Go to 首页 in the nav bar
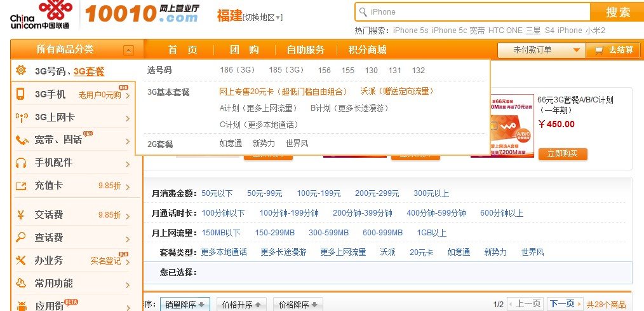Viewport: 644px width, 311px height. (x=182, y=50)
